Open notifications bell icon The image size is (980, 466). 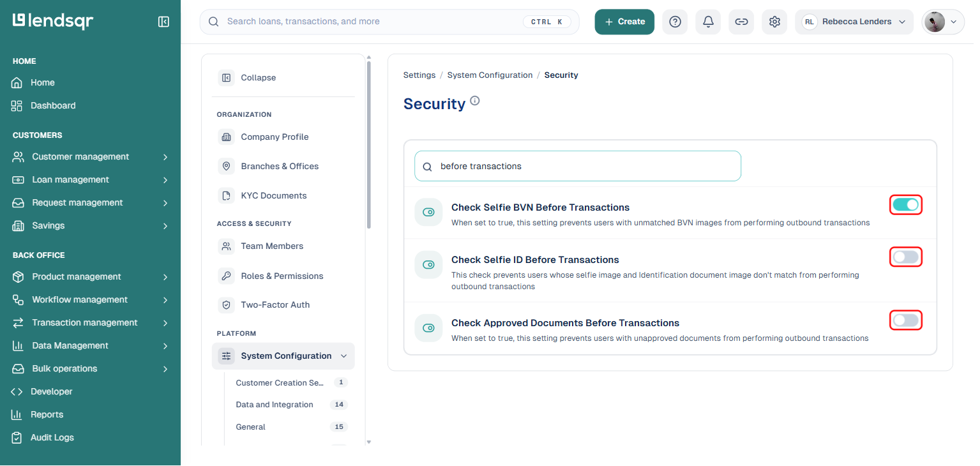click(708, 22)
